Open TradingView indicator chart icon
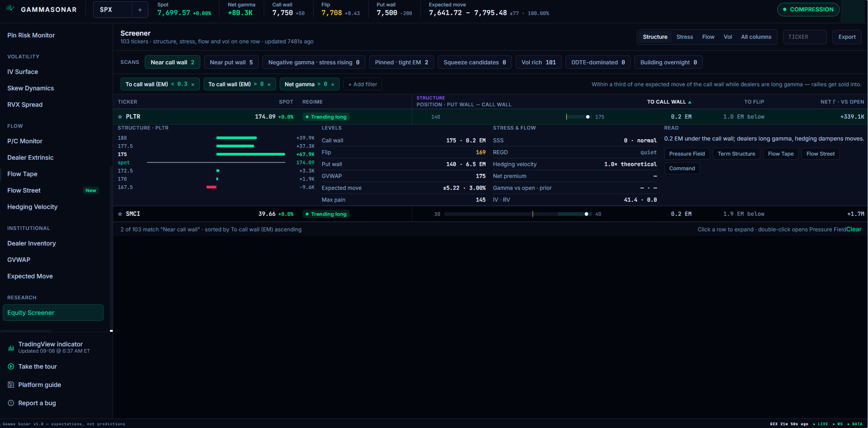The image size is (868, 428). click(x=11, y=348)
